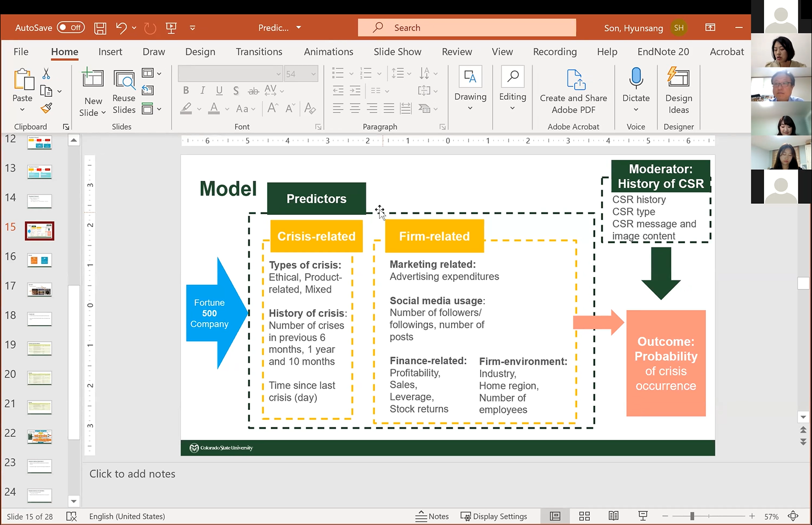The image size is (812, 525).
Task: Toggle the Notes pane in status bar
Action: [432, 516]
